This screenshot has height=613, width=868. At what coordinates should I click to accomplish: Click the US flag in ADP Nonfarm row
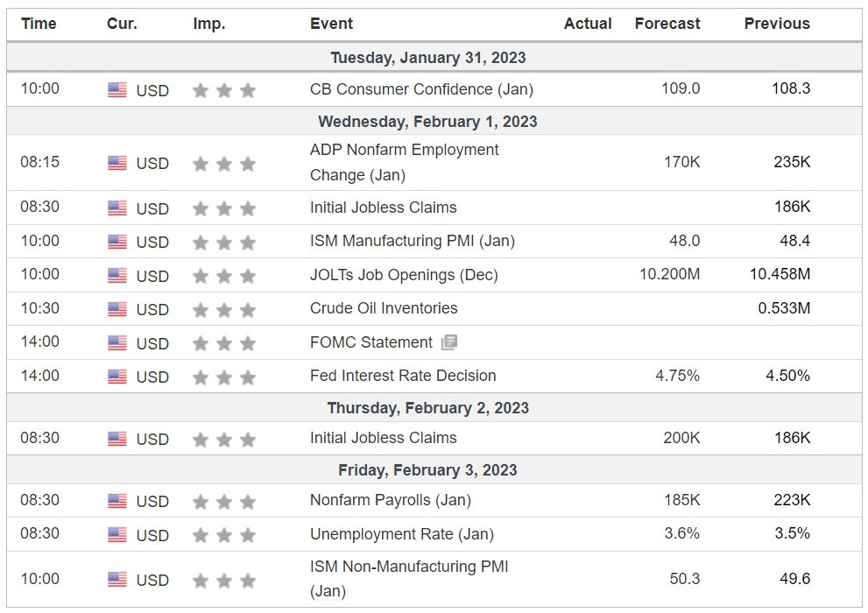point(117,163)
